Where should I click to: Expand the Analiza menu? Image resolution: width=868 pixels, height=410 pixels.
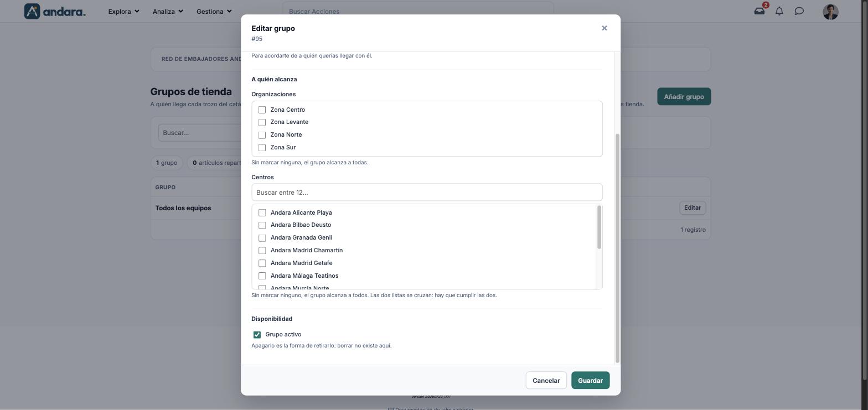(x=168, y=11)
